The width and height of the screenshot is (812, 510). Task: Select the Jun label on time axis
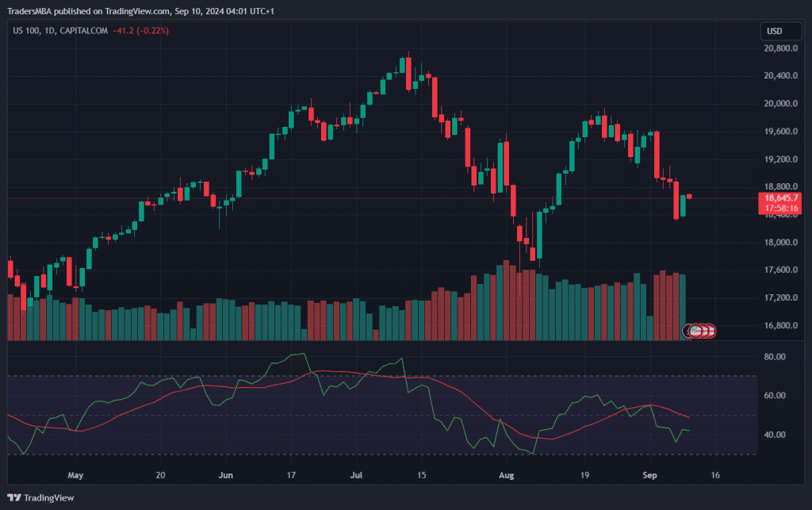pyautogui.click(x=225, y=476)
